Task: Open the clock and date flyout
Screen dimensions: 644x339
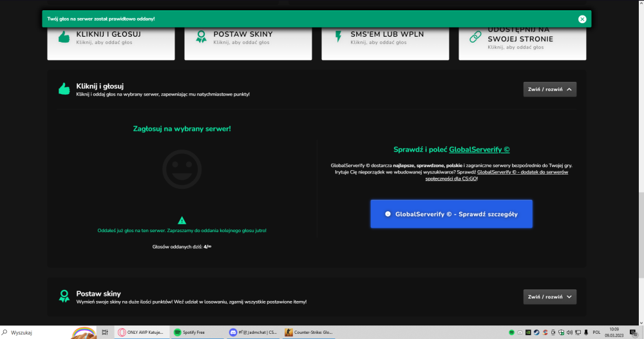Action: (614, 333)
